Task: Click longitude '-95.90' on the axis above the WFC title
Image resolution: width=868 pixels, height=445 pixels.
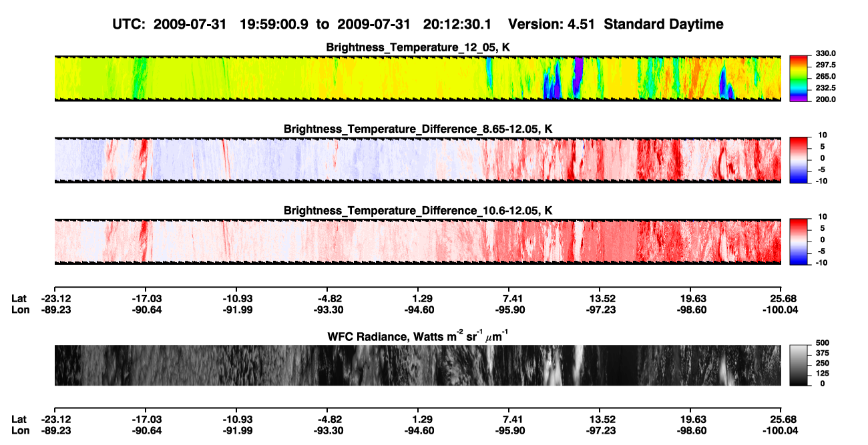Action: point(511,310)
